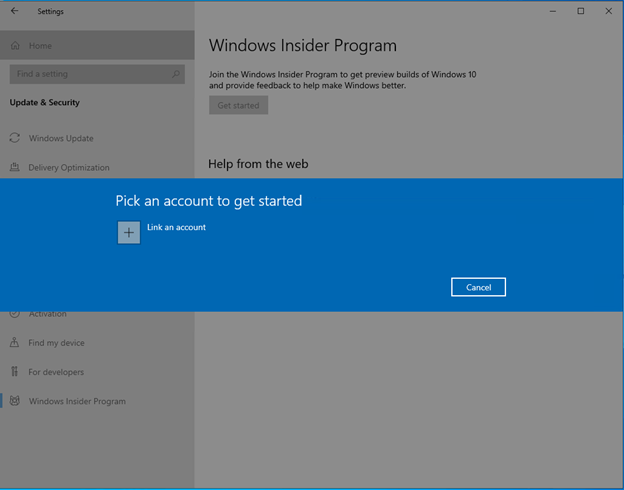
Task: Open the Delivery Optimization menu item
Action: [97, 167]
